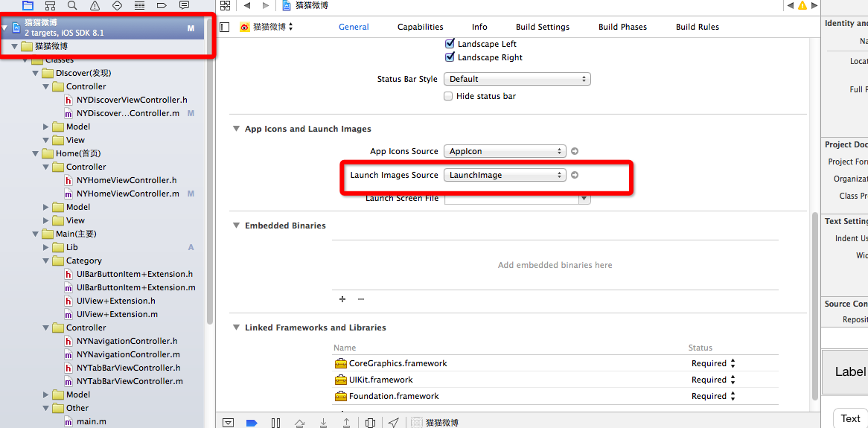Open the Launch Images Source dropdown
Screen dimensions: 868x428
(505, 175)
